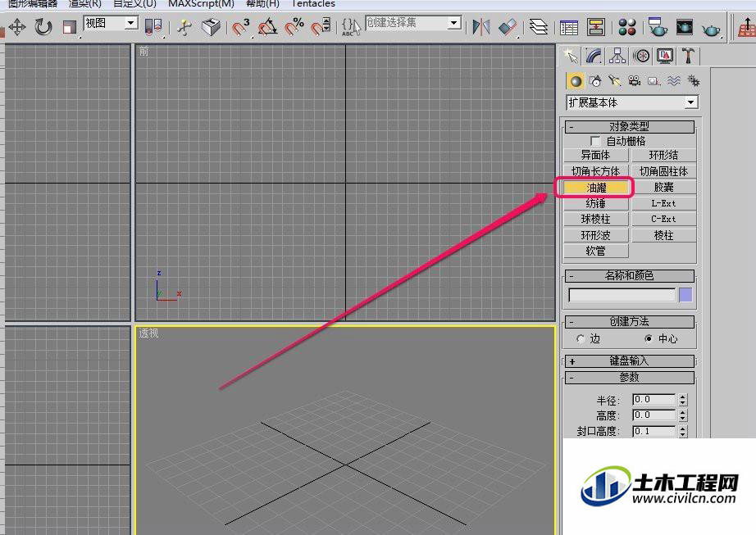Select the Scale tool icon
Screen dimensions: 756x535
70,27
